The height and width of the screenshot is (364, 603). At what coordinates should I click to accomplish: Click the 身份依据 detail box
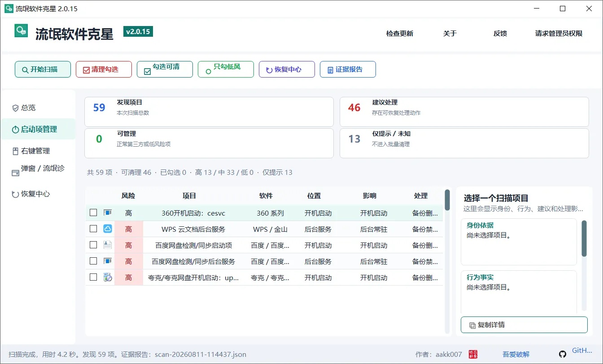click(519, 242)
